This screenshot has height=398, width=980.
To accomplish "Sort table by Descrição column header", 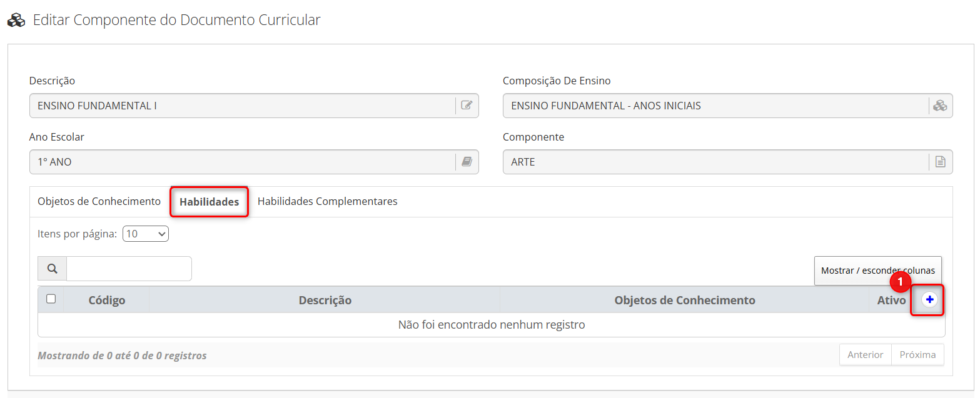I will tap(325, 301).
